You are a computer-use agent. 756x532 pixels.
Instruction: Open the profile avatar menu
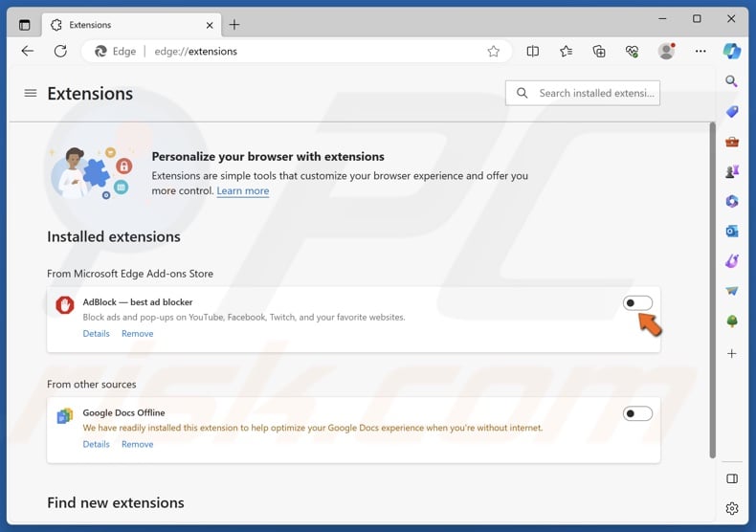(666, 51)
